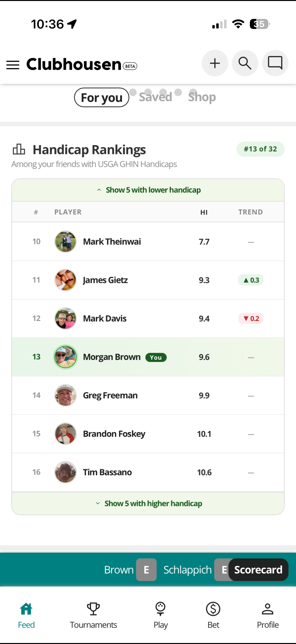This screenshot has width=296, height=644.
Task: Tap the plus create button
Action: (215, 63)
